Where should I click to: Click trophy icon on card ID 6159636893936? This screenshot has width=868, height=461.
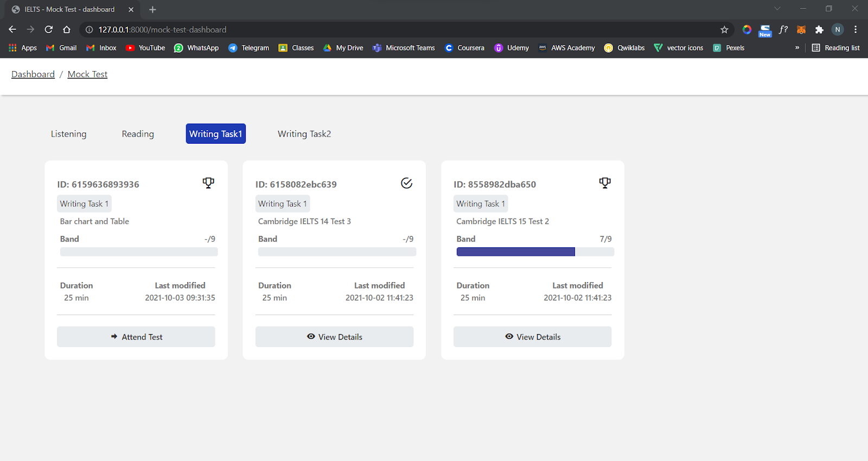point(208,183)
